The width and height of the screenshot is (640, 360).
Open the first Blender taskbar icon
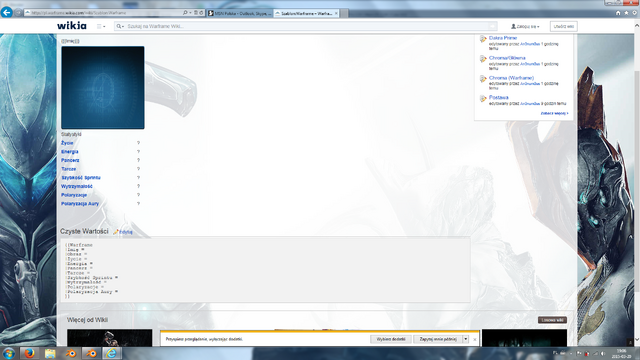point(71,353)
